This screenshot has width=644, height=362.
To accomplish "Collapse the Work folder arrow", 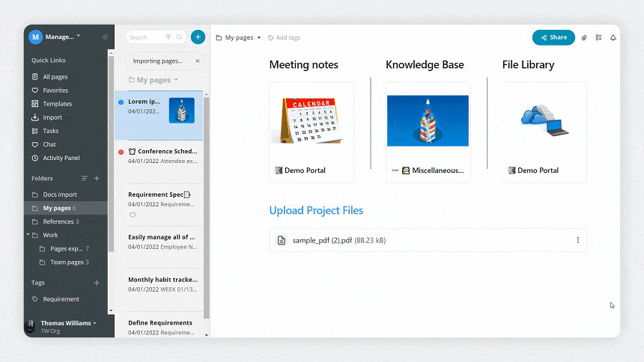I will tap(28, 235).
